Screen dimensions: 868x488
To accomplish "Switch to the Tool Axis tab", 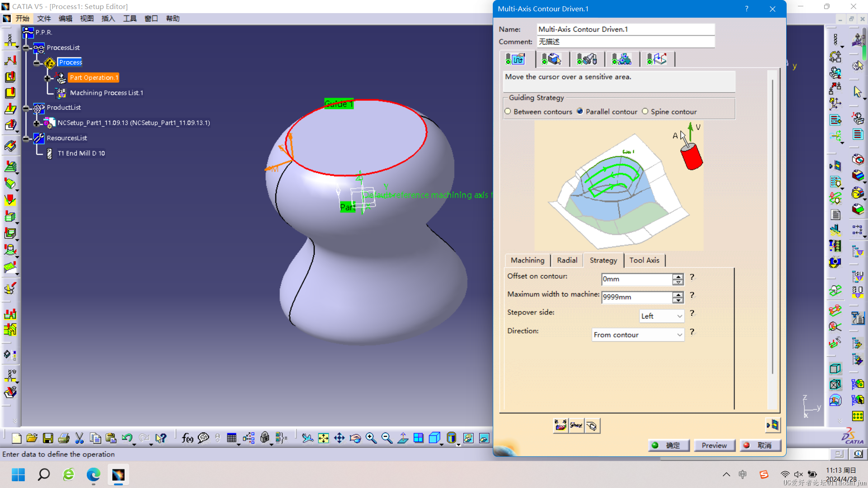I will 644,260.
